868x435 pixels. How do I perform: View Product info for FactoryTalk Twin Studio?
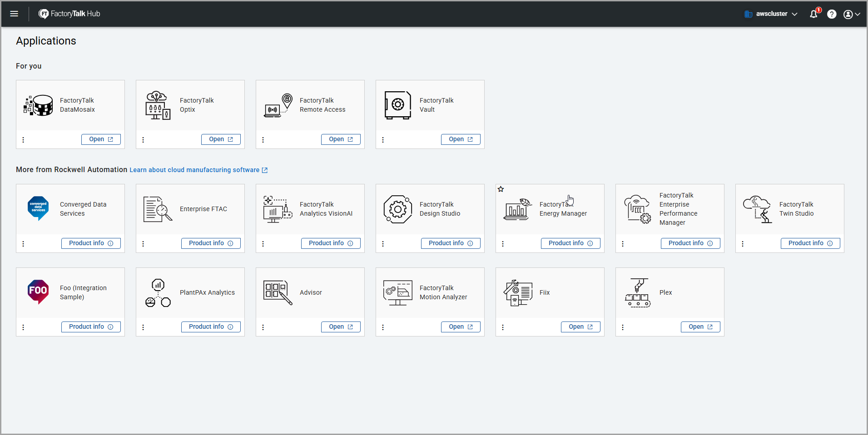coord(810,243)
